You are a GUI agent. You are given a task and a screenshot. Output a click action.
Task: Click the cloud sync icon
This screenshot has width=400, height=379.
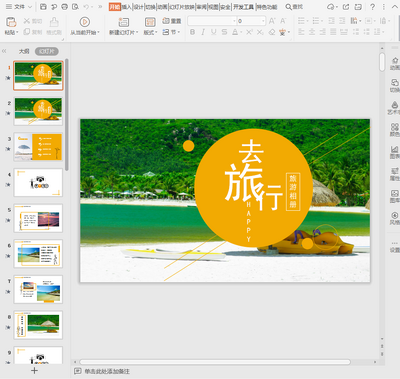coord(331,7)
